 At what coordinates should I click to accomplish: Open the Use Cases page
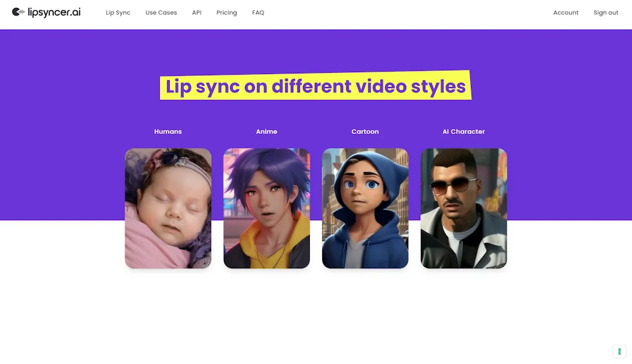(160, 12)
